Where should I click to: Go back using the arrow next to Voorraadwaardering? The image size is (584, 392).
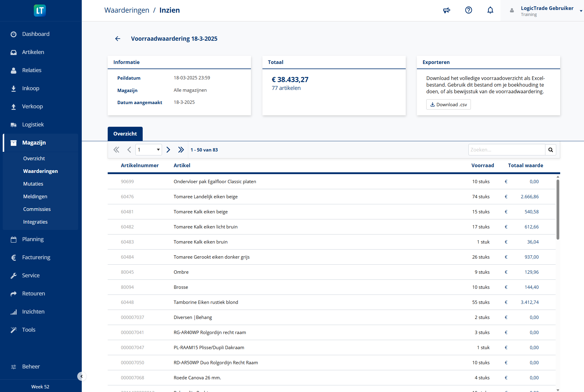coord(117,39)
